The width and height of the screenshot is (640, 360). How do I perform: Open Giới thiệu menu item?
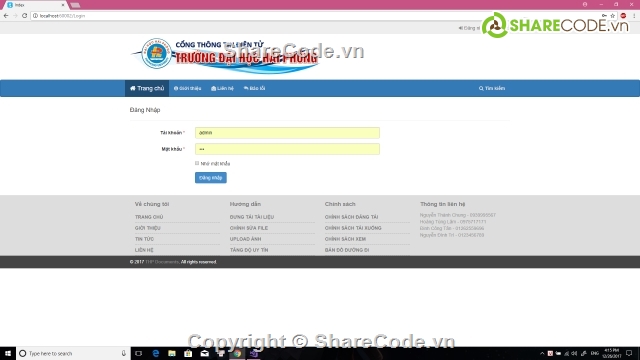187,88
